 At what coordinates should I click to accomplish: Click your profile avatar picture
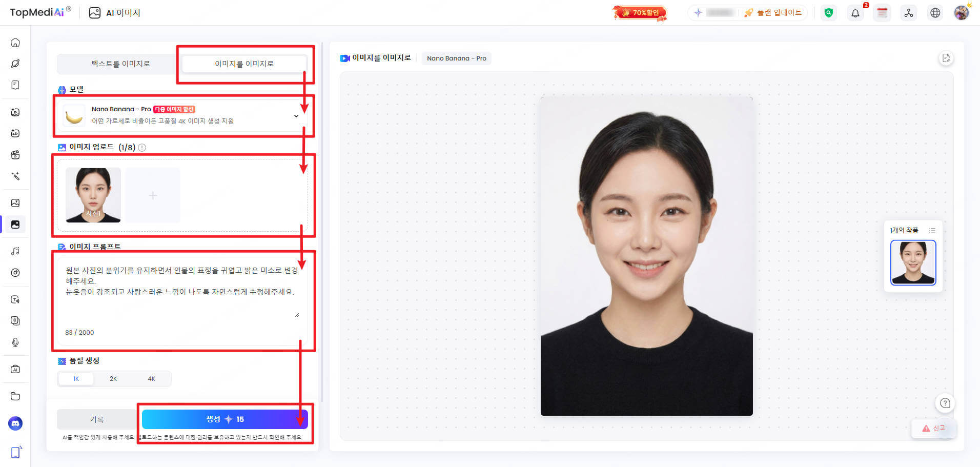pyautogui.click(x=962, y=12)
